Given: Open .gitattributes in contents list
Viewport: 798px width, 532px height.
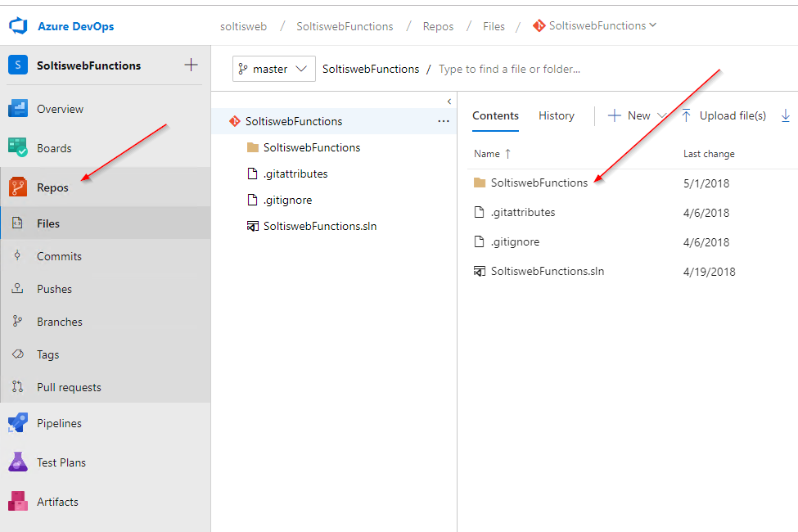Looking at the screenshot, I should (x=523, y=212).
